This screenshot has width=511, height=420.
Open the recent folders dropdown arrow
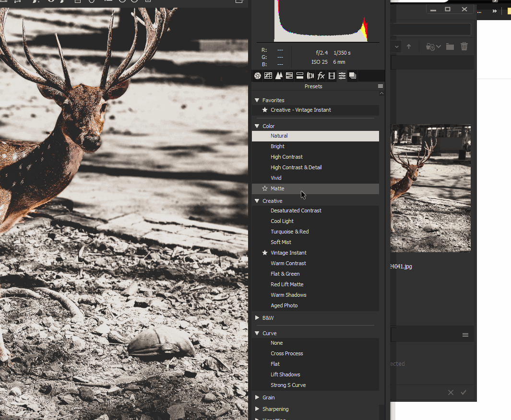[439, 47]
